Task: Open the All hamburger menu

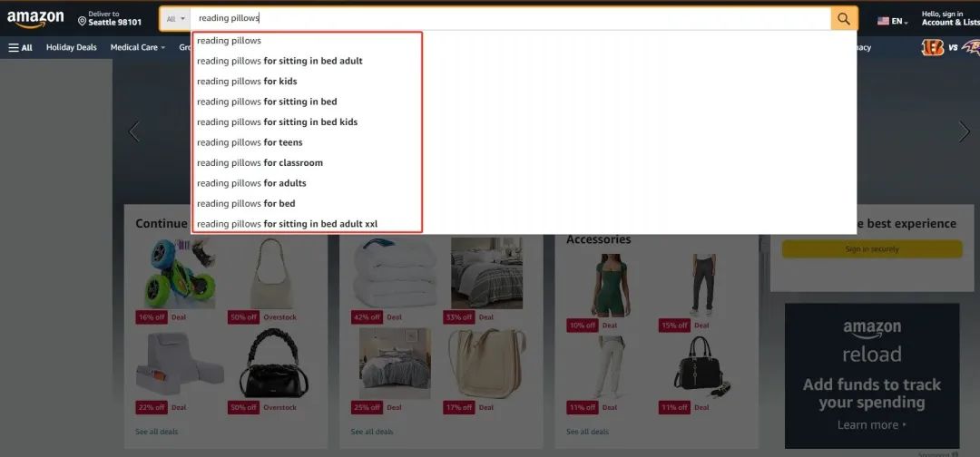Action: pos(21,47)
